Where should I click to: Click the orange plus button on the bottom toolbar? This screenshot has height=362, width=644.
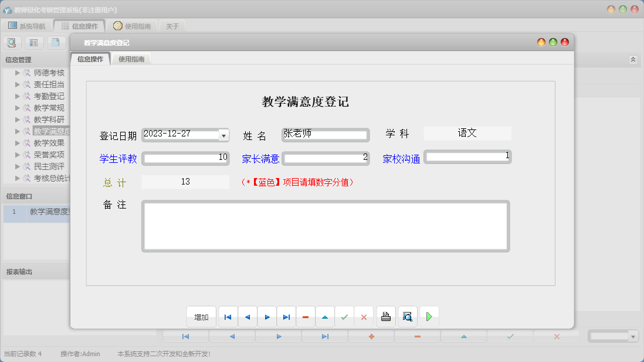pos(371,336)
